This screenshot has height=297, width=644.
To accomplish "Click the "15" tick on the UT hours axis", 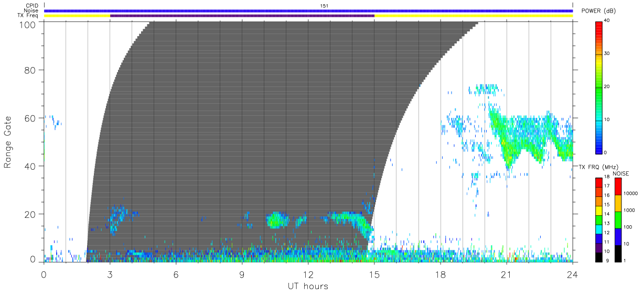I will pos(374,274).
